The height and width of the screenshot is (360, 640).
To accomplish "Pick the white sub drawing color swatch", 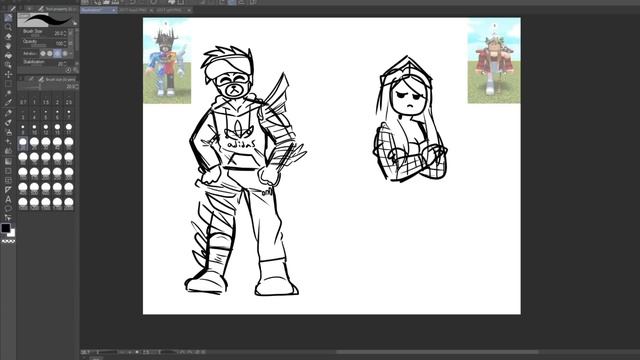I will point(12,233).
